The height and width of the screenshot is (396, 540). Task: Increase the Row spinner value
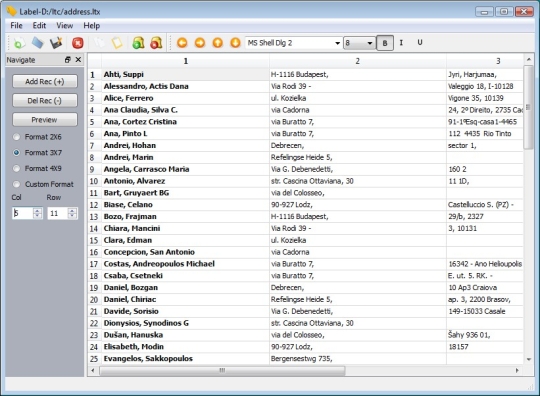point(72,210)
